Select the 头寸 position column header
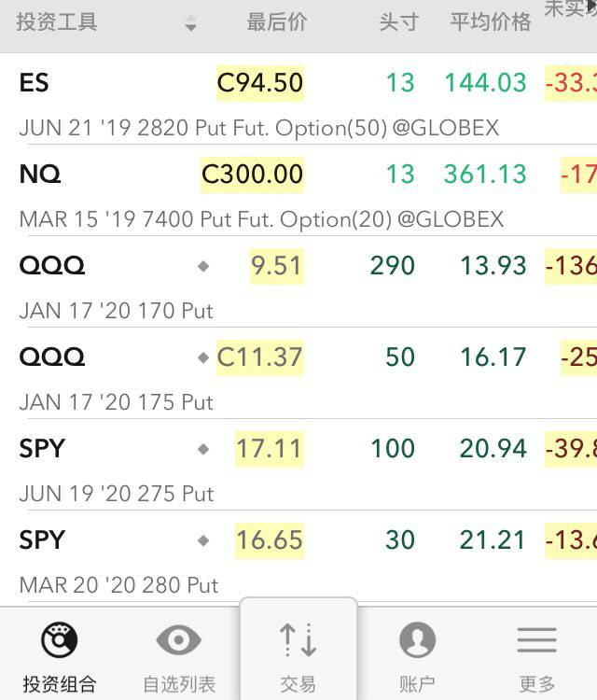This screenshot has width=597, height=700. click(398, 21)
